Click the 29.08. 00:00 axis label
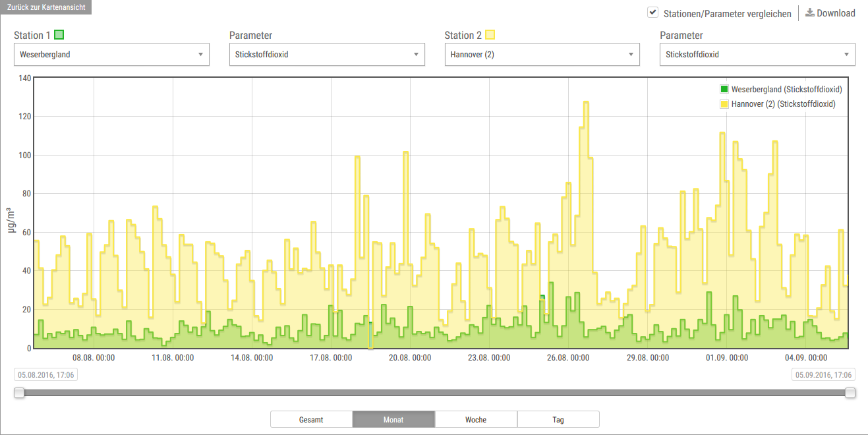This screenshot has width=868, height=435. pos(647,358)
